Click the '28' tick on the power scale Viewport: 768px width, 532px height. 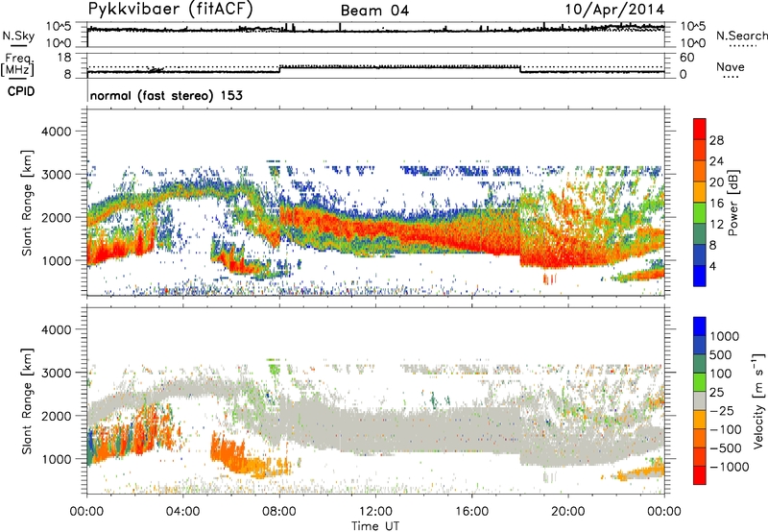click(x=716, y=140)
